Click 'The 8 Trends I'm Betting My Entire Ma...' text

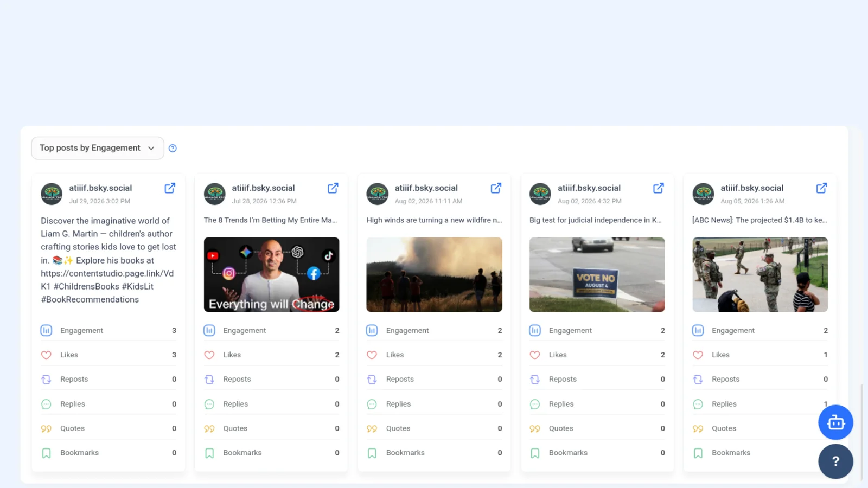click(270, 220)
